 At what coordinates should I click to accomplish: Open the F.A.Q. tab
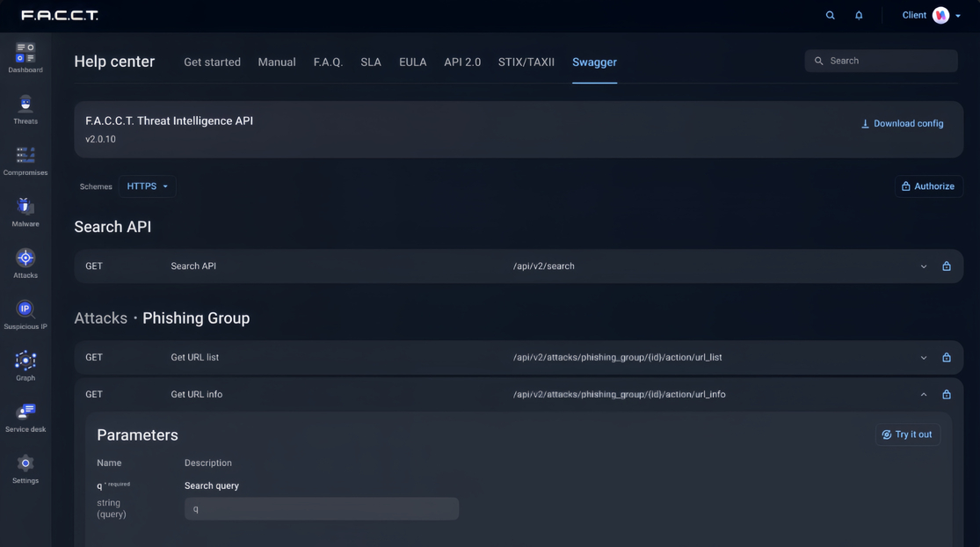point(328,62)
